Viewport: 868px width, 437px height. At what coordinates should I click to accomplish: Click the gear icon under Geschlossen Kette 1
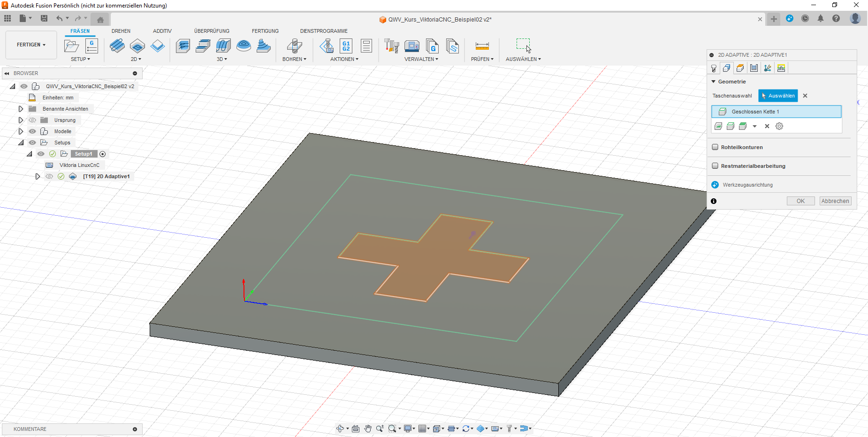779,126
